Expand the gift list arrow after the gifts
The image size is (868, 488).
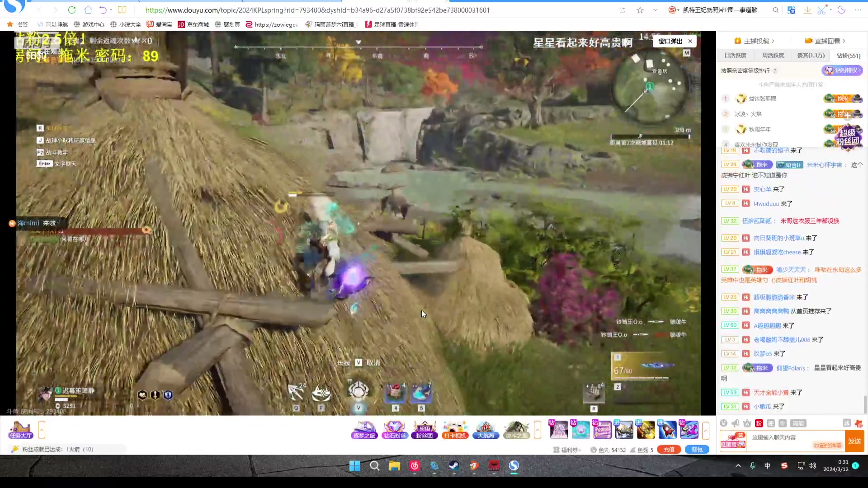point(705,430)
